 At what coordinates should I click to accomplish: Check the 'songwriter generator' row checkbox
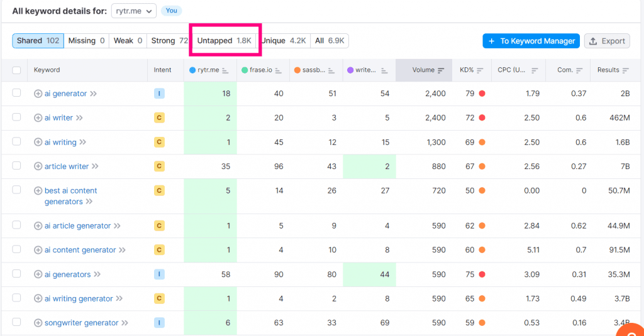pos(16,322)
